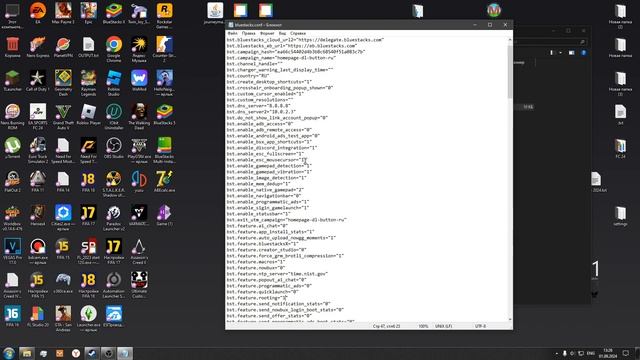This screenshot has width=640, height=360.
Task: Open File Explorer from the taskbar
Action: [27, 353]
